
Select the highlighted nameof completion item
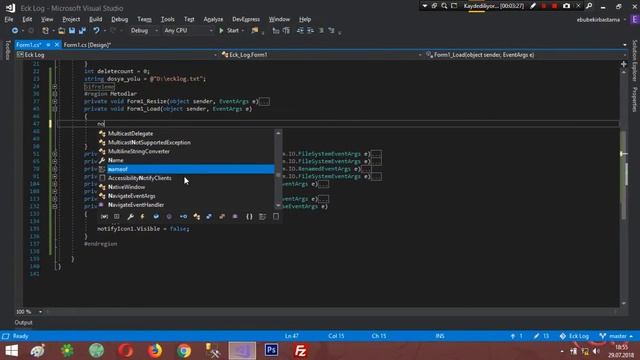pos(186,169)
